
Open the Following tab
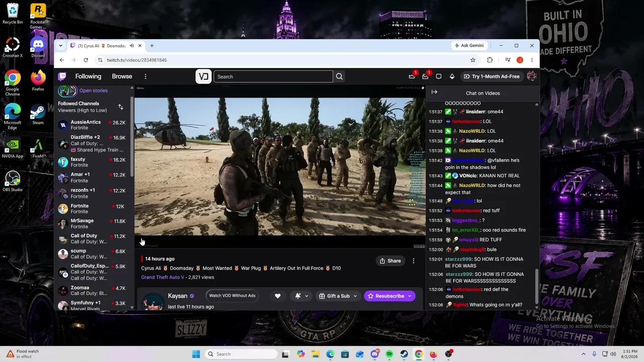pyautogui.click(x=88, y=76)
